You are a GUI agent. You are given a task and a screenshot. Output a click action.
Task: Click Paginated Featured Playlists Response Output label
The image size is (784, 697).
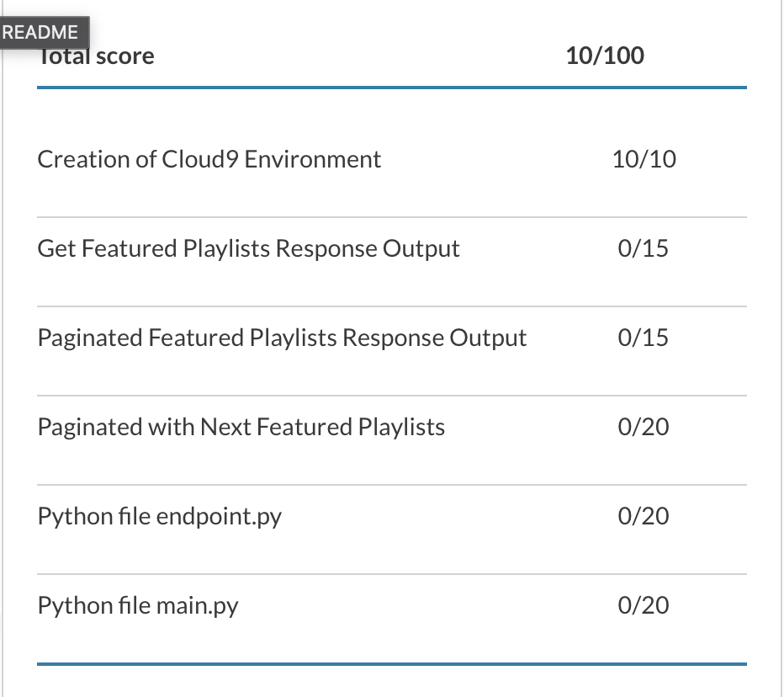[x=282, y=338]
